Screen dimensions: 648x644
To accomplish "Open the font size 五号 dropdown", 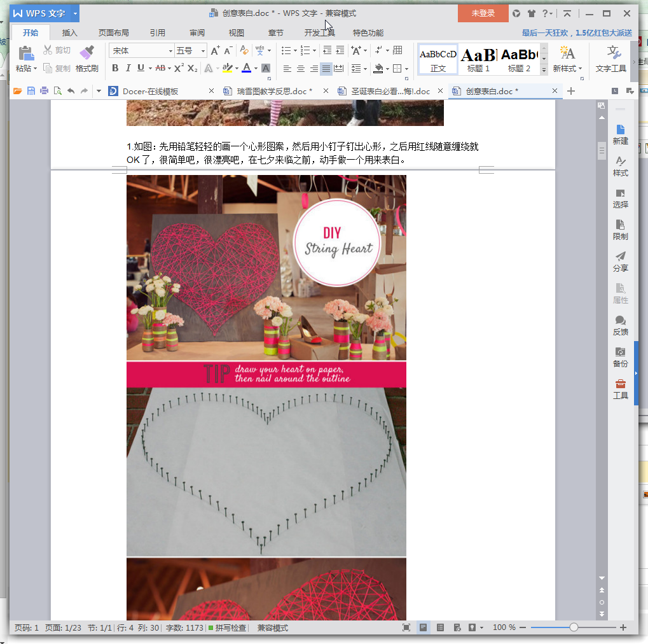I will pyautogui.click(x=203, y=51).
